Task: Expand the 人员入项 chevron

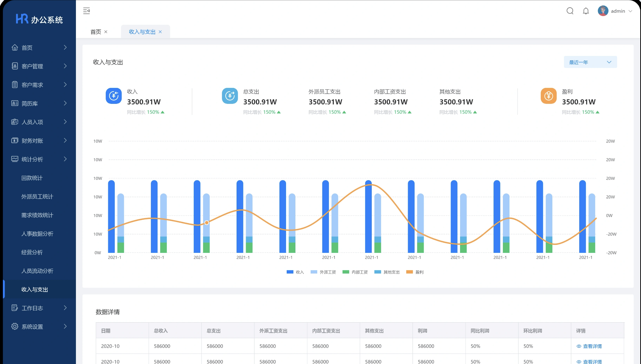Action: point(65,122)
